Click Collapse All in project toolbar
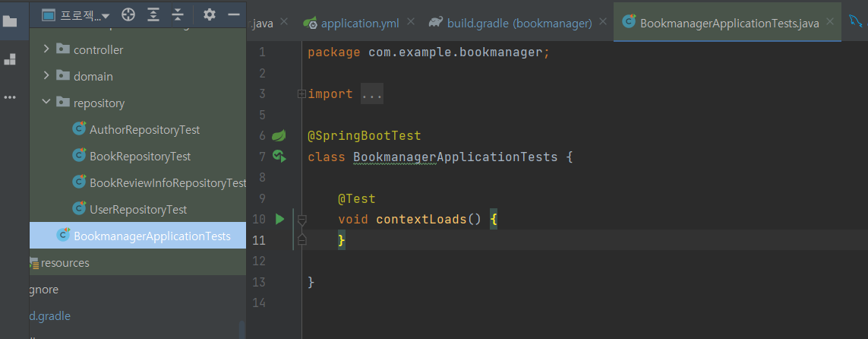Image resolution: width=868 pixels, height=339 pixels. click(177, 15)
